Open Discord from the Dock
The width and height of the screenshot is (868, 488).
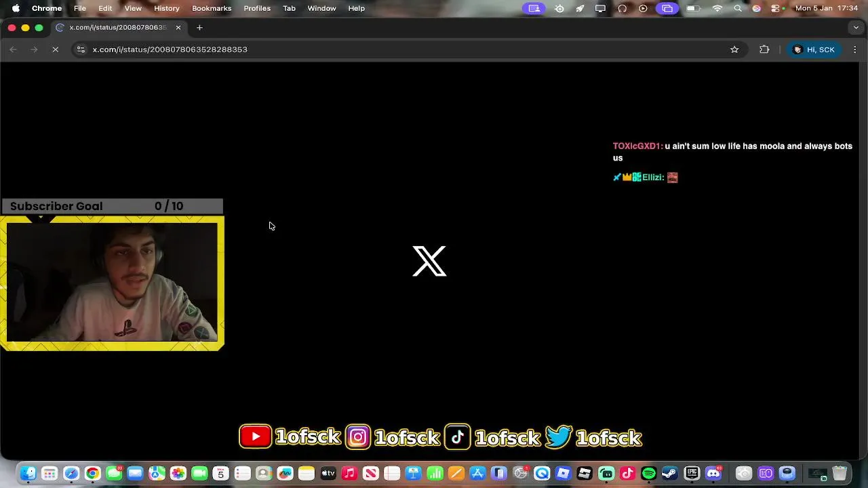click(713, 473)
